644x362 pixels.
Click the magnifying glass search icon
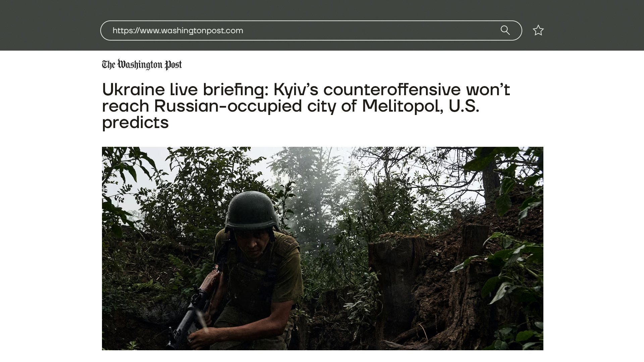(x=505, y=31)
